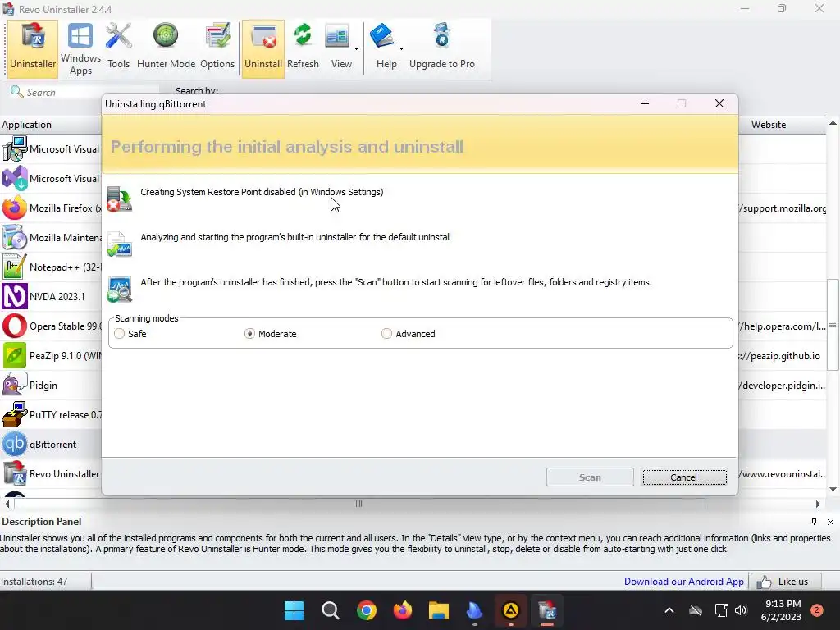Activate Hunter Mode
The image size is (840, 630).
[x=166, y=48]
